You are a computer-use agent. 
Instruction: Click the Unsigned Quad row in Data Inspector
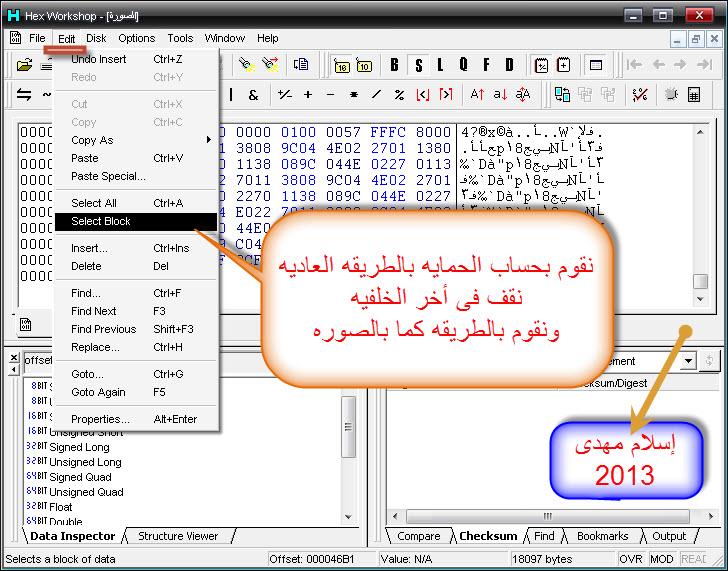click(75, 492)
